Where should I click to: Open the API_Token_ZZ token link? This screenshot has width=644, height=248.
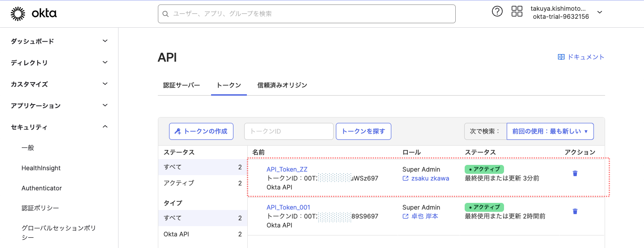tap(287, 169)
